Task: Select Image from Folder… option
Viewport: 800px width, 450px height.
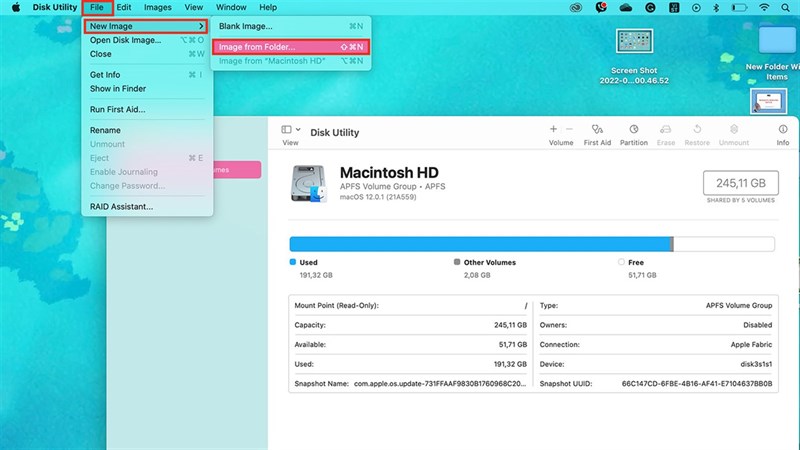Action: pyautogui.click(x=291, y=47)
